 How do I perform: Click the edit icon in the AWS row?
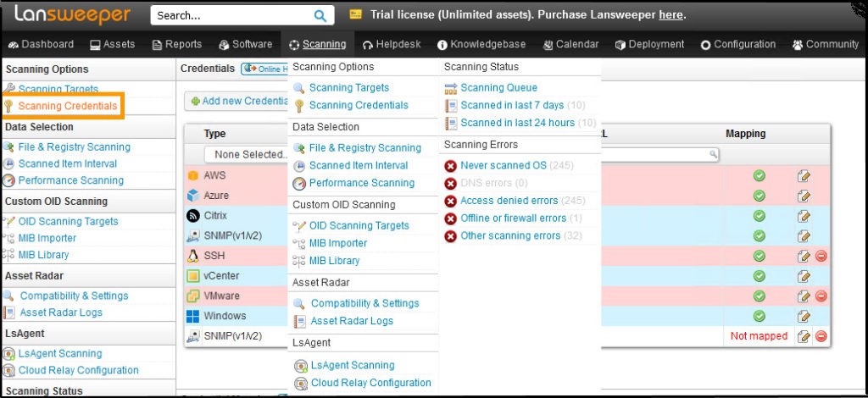click(804, 176)
